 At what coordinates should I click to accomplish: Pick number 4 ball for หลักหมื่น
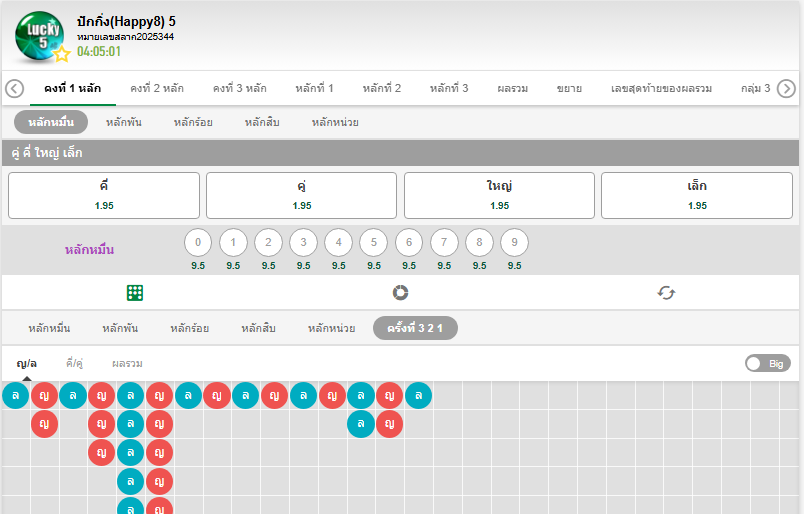click(x=338, y=243)
